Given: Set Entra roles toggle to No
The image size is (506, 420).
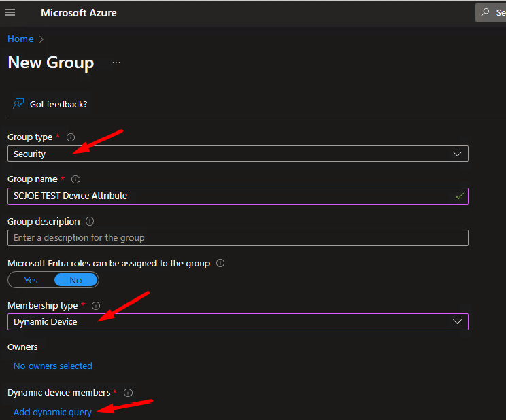Looking at the screenshot, I should tap(75, 280).
